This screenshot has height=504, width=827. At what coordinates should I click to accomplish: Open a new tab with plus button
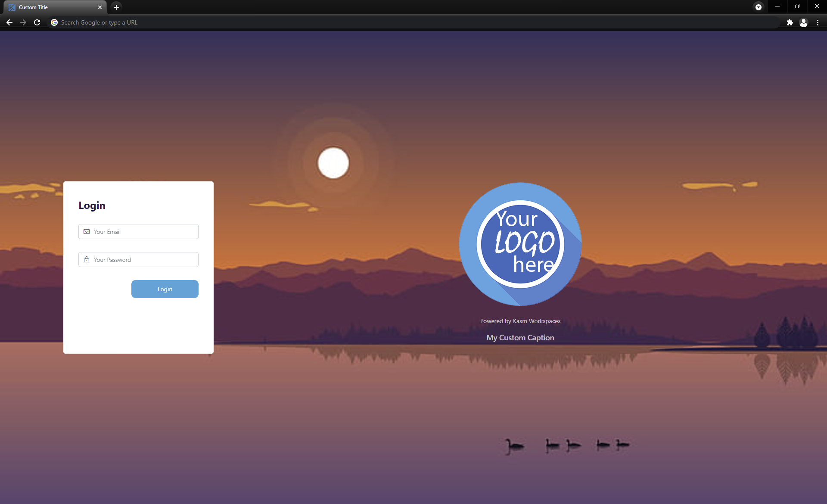(116, 7)
